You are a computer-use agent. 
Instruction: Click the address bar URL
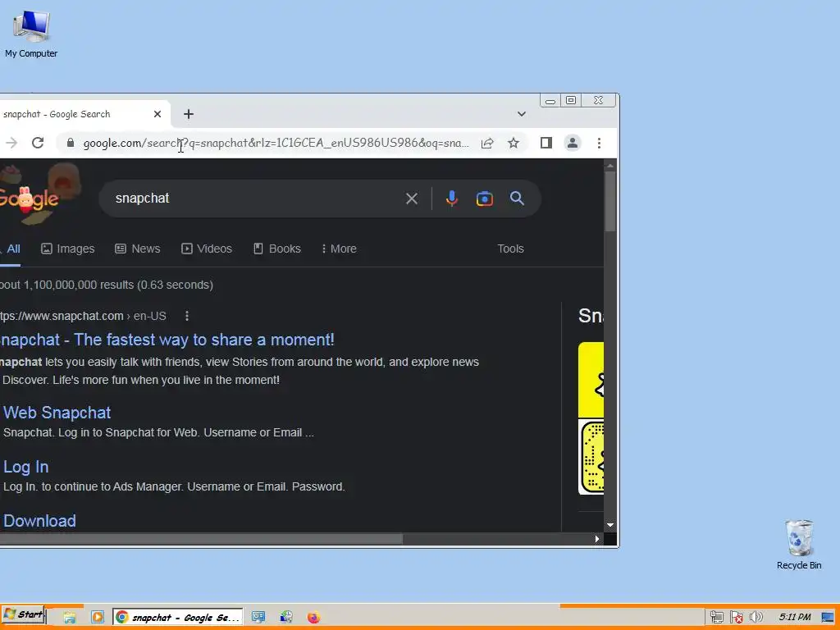click(x=276, y=143)
